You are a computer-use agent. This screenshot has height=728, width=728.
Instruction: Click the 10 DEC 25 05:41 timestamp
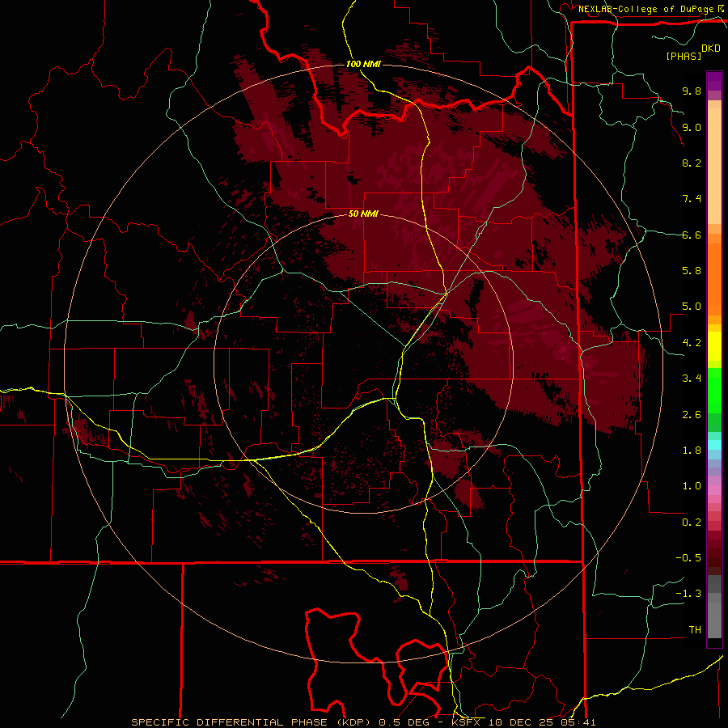pyautogui.click(x=542, y=722)
